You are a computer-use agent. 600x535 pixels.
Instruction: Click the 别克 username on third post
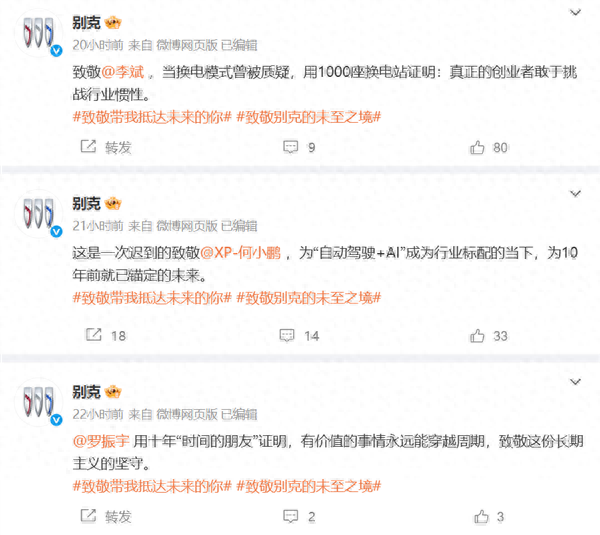point(86,392)
